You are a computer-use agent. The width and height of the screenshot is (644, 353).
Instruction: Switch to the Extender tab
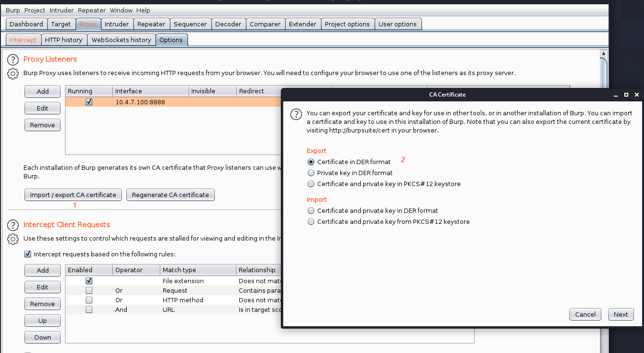[302, 24]
